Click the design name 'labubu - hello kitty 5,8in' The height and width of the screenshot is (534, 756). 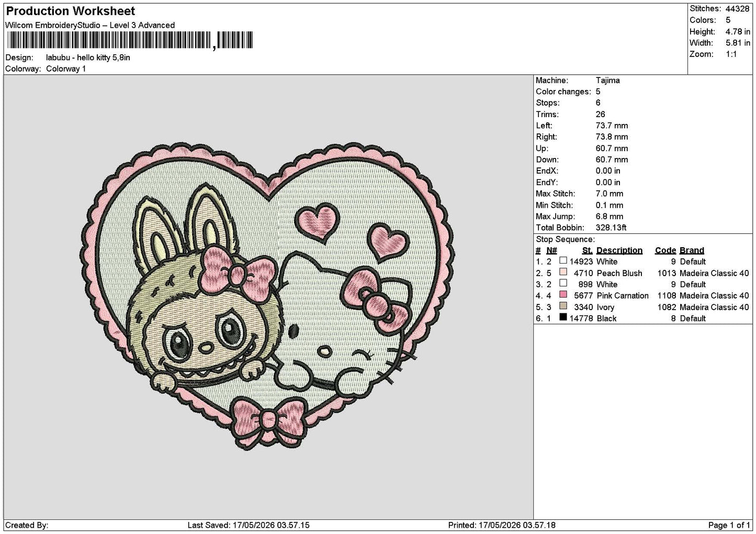88,58
